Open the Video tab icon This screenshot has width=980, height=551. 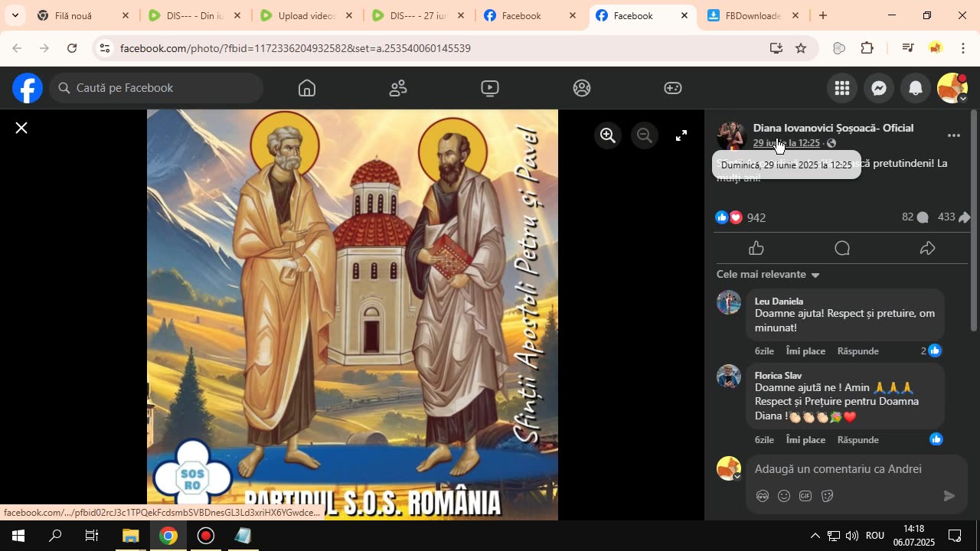[490, 88]
